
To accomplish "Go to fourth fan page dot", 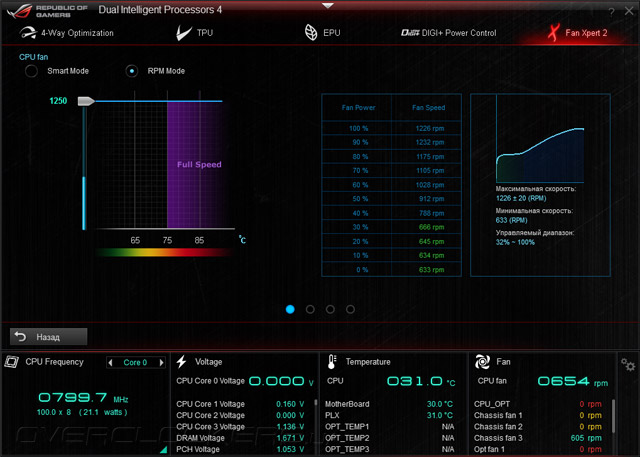I will click(x=350, y=309).
